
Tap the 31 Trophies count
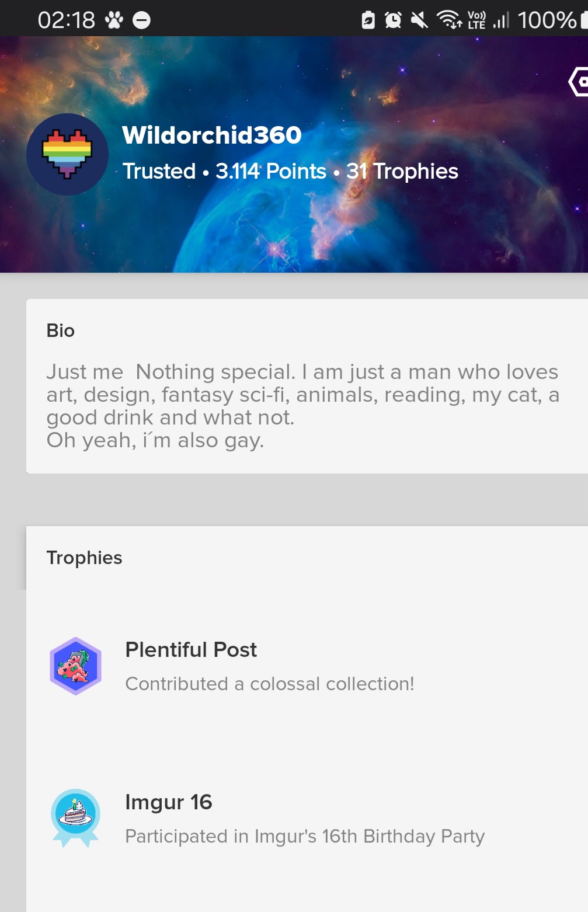[x=402, y=171]
